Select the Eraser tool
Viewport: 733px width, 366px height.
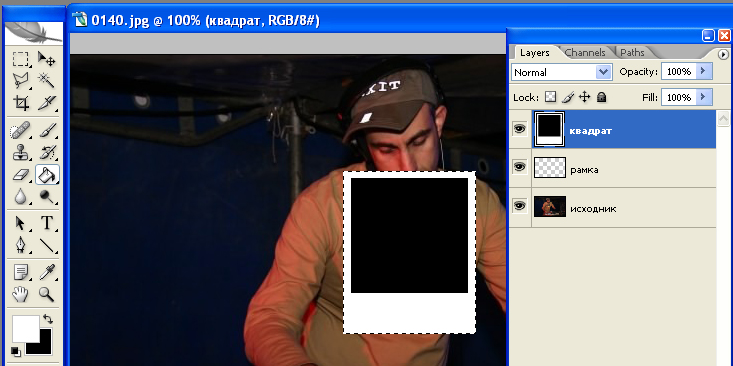tap(20, 175)
